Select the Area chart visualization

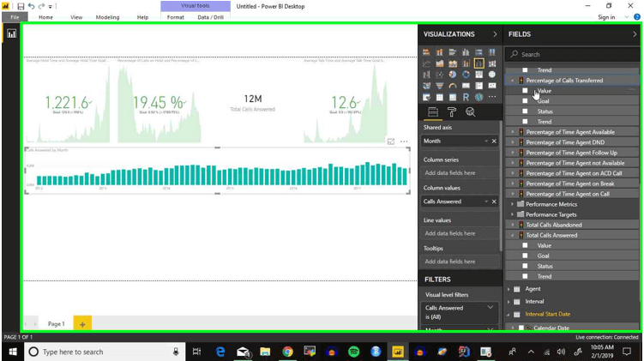coord(439,63)
